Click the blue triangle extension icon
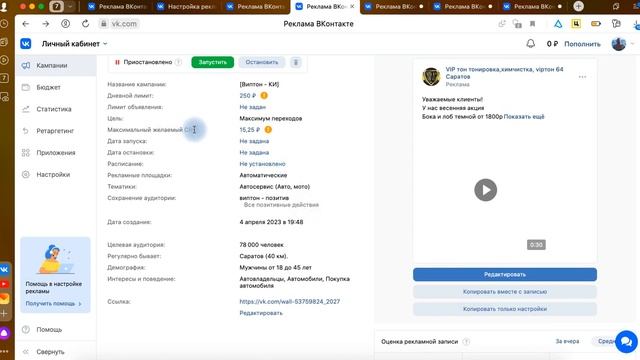This screenshot has height=360, width=640. click(558, 24)
